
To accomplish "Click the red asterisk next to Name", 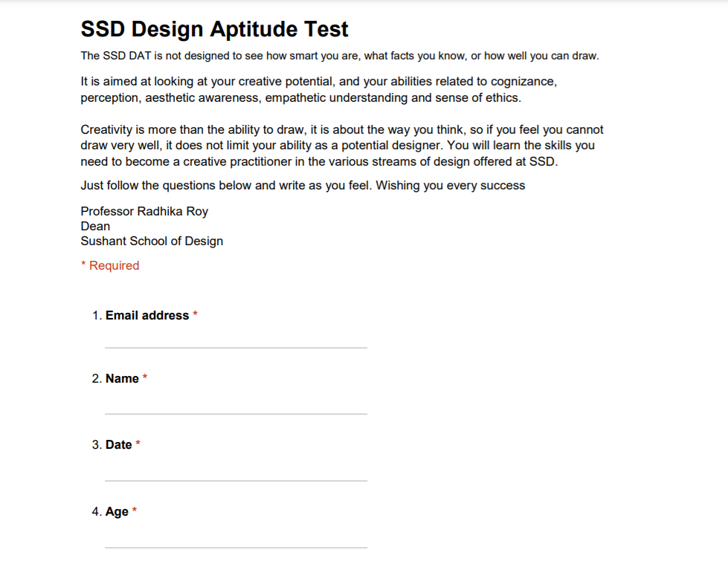I will [x=145, y=377].
